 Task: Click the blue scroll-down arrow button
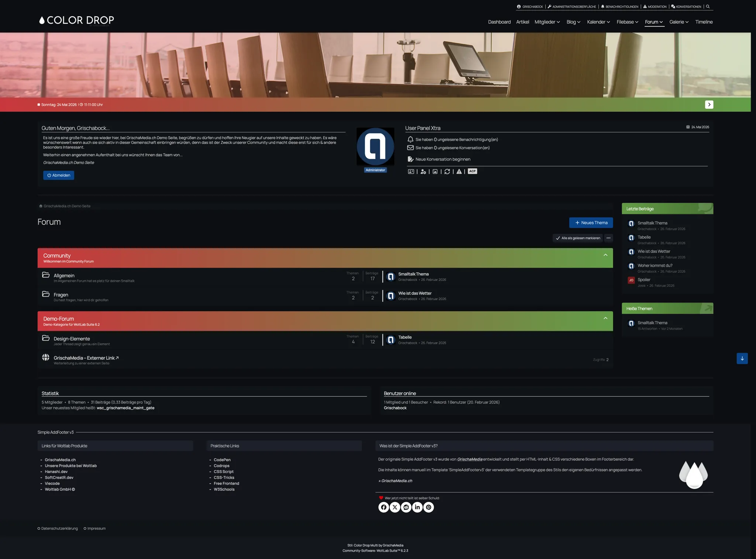point(742,359)
